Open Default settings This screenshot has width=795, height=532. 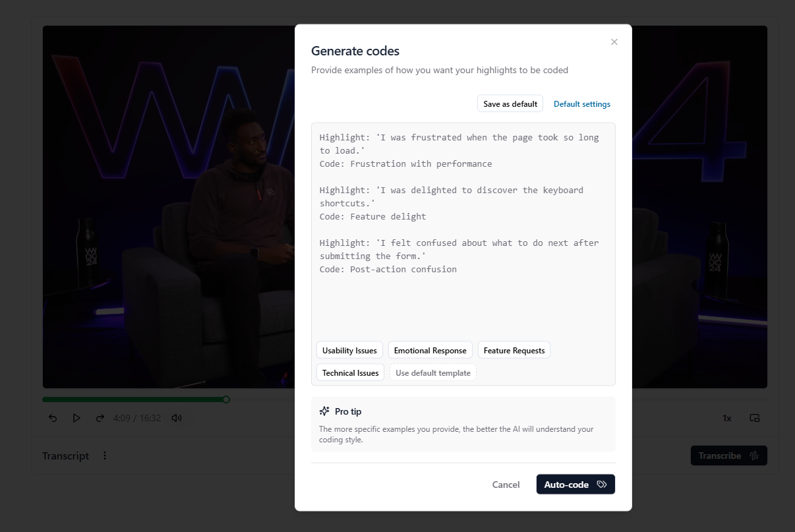pos(582,103)
